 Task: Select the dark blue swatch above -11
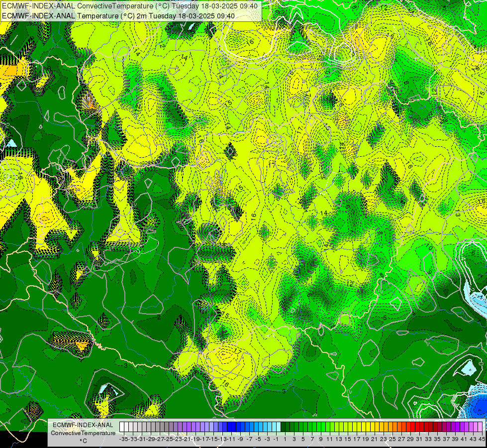pyautogui.click(x=229, y=427)
